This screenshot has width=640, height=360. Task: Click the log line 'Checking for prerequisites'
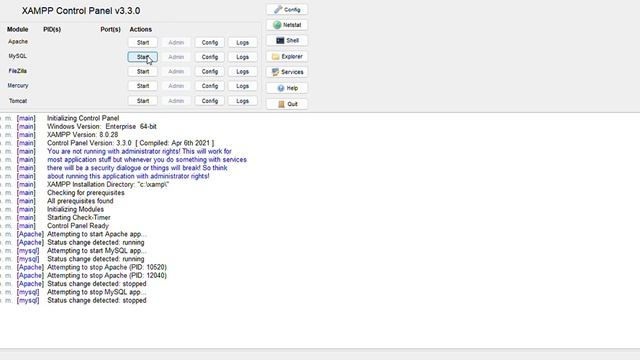86,193
